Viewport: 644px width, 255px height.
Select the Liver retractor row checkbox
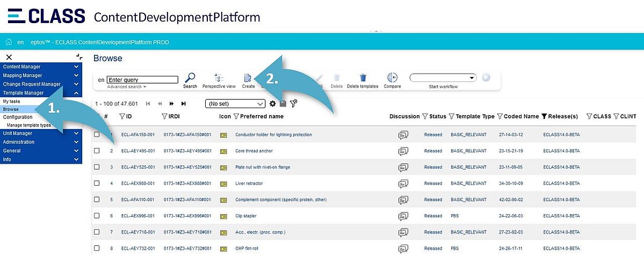(x=97, y=183)
